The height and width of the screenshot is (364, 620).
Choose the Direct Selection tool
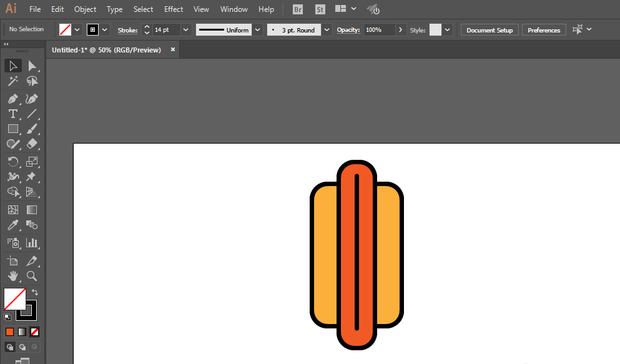32,66
